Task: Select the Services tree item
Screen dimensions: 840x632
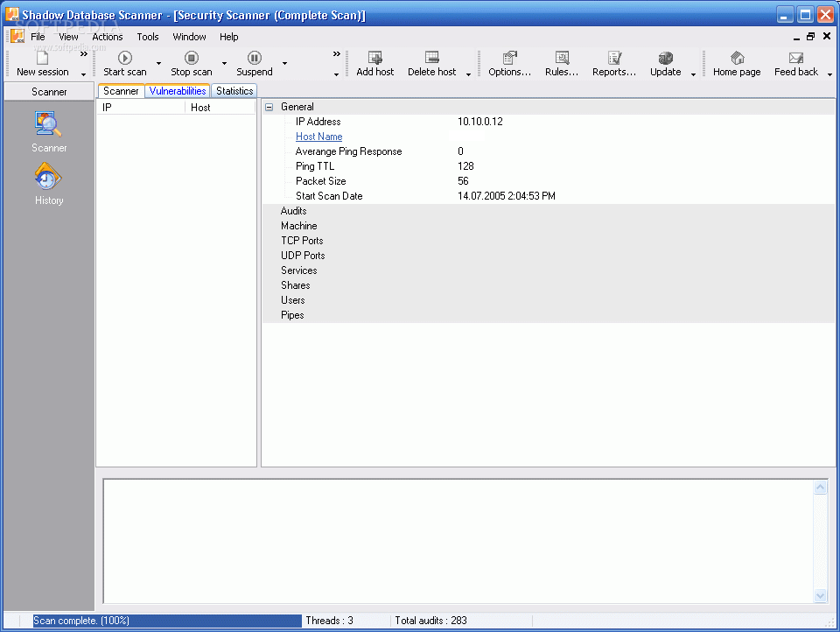Action: pos(299,270)
